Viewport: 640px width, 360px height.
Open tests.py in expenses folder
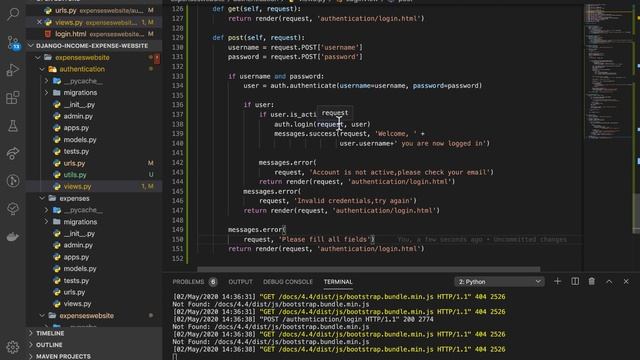pos(94,280)
